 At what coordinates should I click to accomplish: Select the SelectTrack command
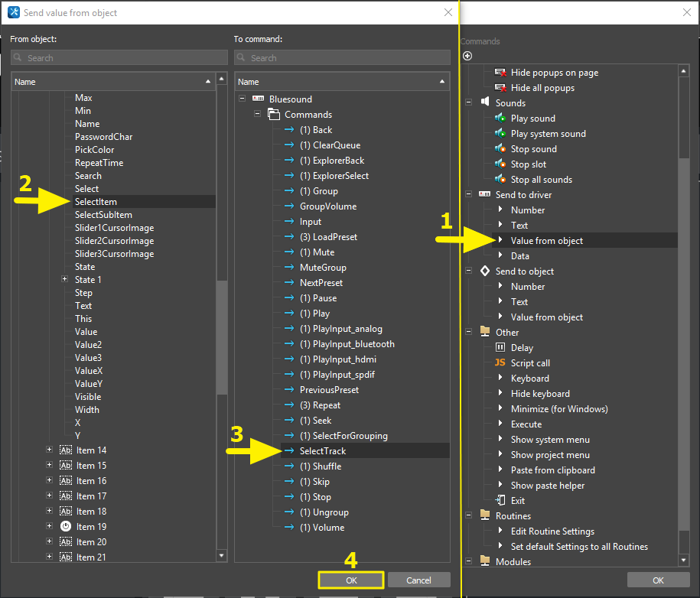tap(322, 451)
